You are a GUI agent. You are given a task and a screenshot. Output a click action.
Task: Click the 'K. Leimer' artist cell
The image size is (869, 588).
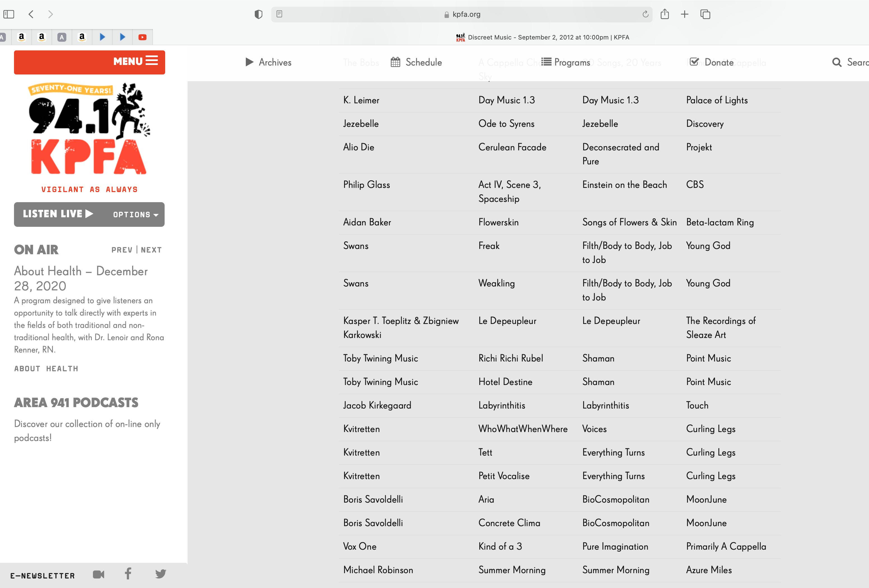point(361,100)
